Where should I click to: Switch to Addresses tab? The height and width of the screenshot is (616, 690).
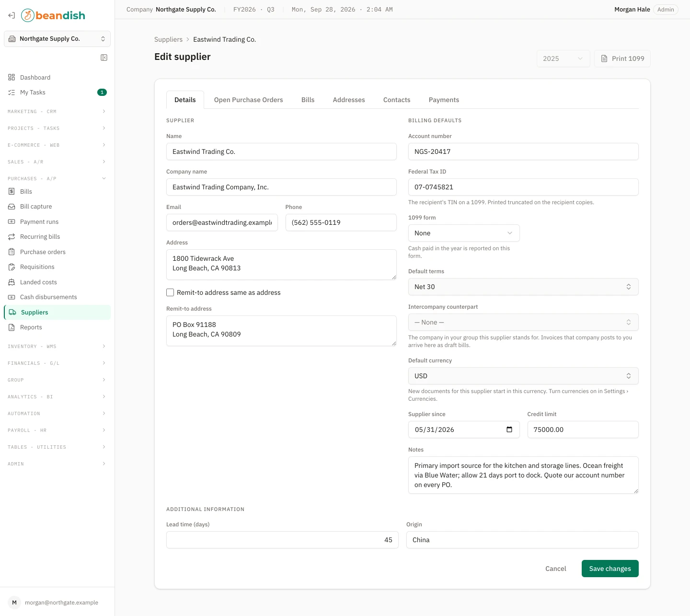[349, 100]
